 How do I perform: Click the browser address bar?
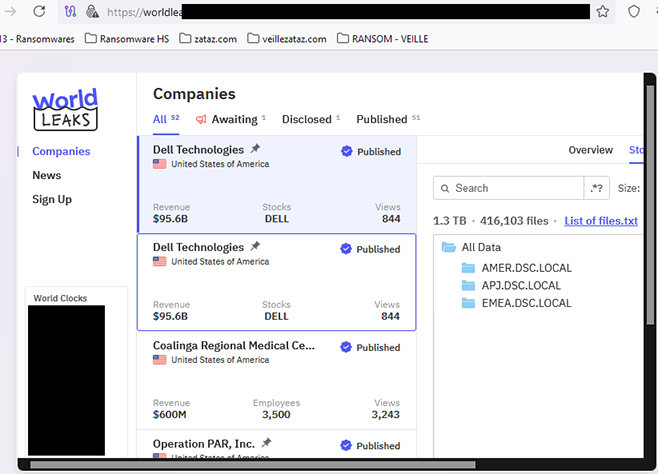336,11
